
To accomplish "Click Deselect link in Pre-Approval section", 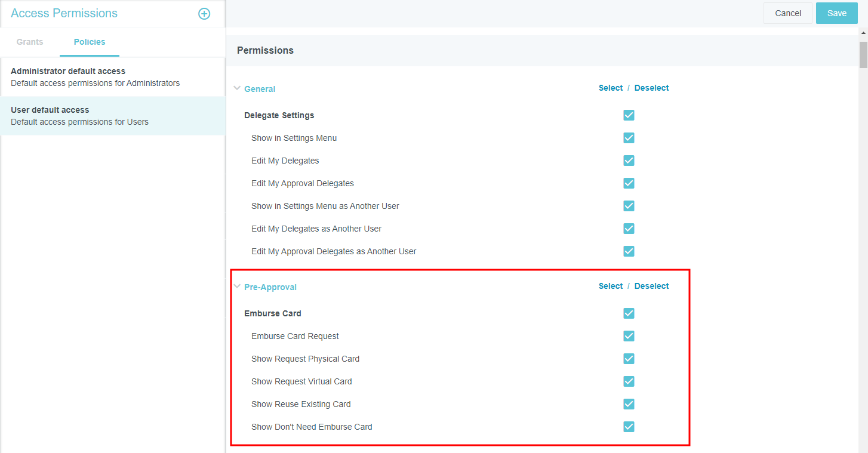I will coord(651,286).
